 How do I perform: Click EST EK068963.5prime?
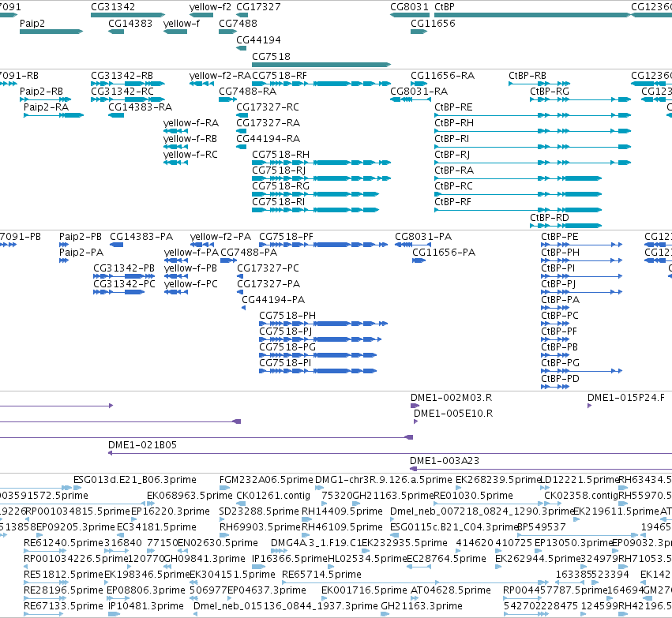pos(150,504)
